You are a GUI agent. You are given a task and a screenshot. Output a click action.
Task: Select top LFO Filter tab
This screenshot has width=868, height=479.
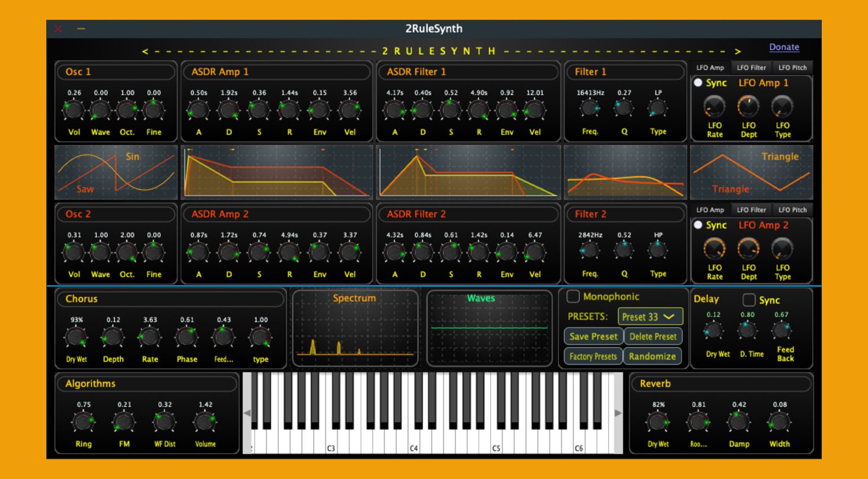[x=751, y=68]
